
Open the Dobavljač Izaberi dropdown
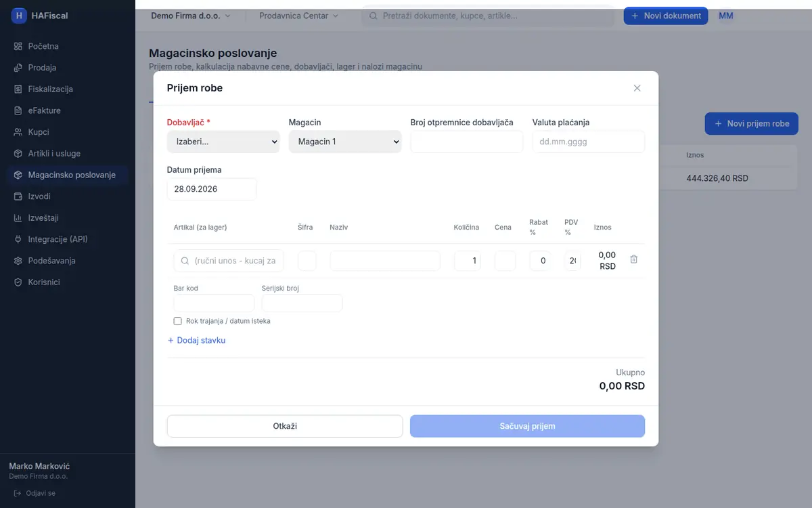(x=223, y=142)
